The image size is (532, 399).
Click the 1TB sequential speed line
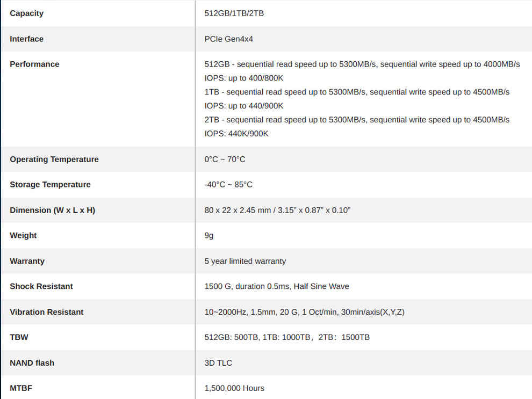point(357,92)
